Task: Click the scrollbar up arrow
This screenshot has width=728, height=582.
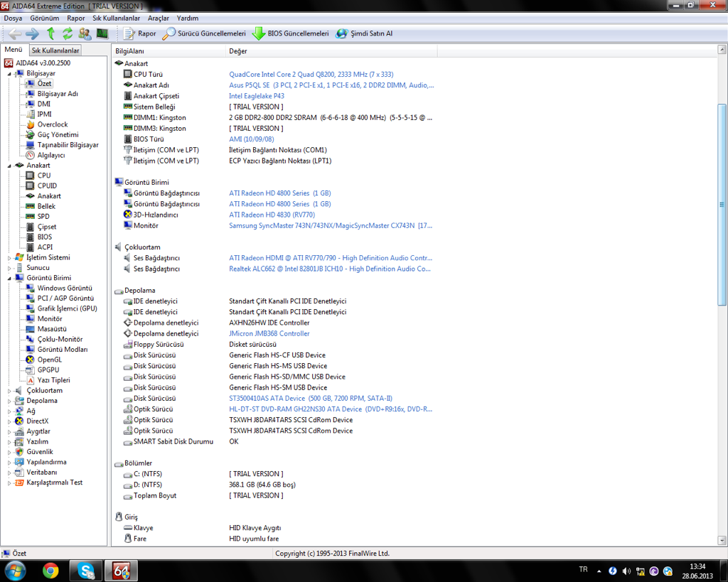Action: coord(722,49)
